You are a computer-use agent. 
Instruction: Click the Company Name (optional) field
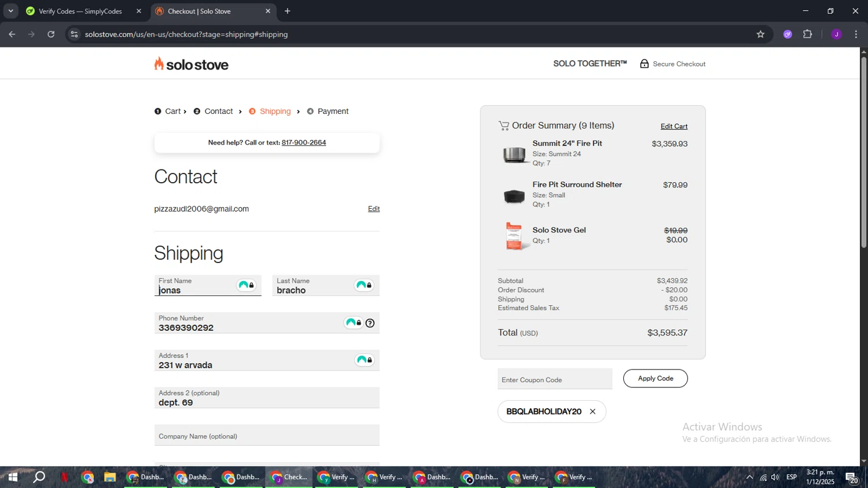click(267, 435)
